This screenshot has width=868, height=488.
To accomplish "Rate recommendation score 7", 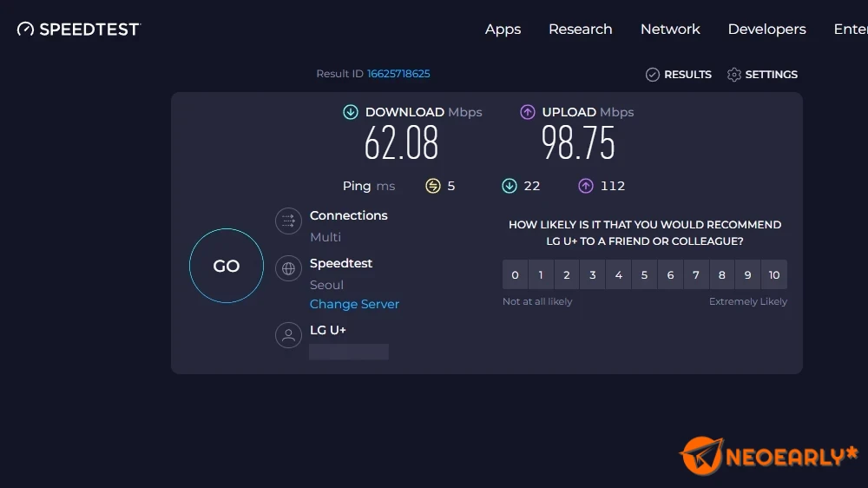I will [696, 274].
